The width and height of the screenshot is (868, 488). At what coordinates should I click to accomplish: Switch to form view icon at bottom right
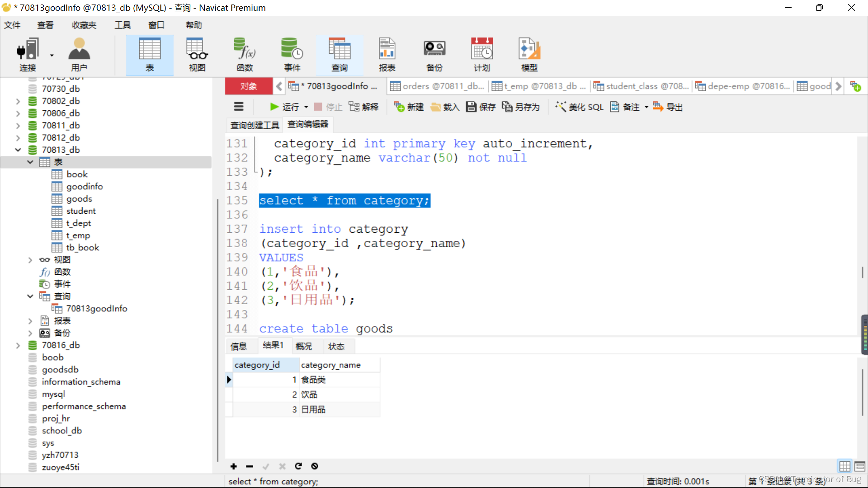tap(860, 466)
